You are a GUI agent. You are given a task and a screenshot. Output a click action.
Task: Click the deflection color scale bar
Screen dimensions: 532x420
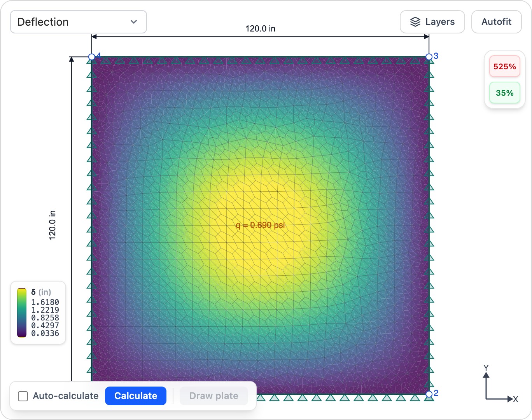[x=22, y=312]
